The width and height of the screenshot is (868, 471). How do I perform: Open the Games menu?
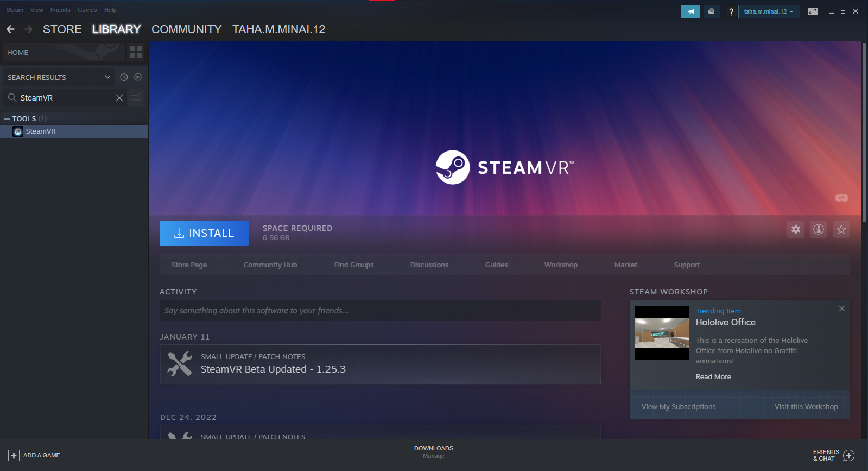(x=87, y=10)
